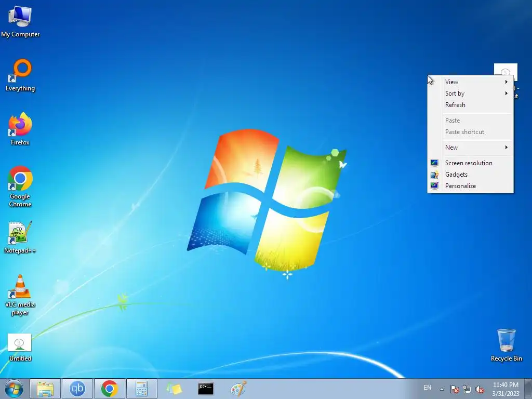
Task: Open the My Computer desktop icon
Action: (x=20, y=21)
